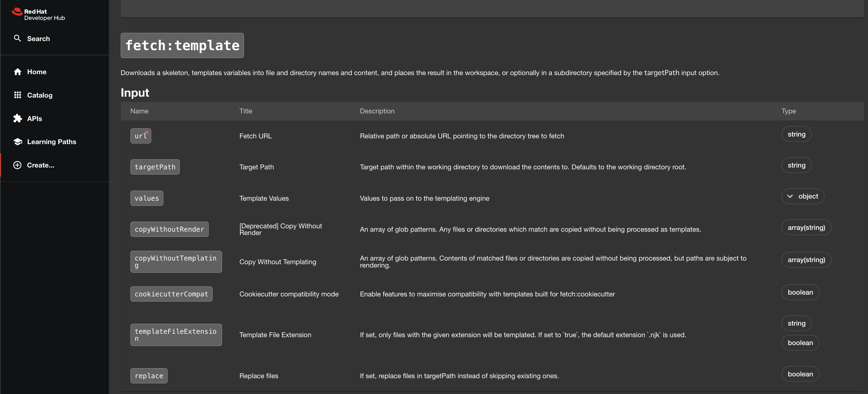Click the Home house icon

[18, 72]
